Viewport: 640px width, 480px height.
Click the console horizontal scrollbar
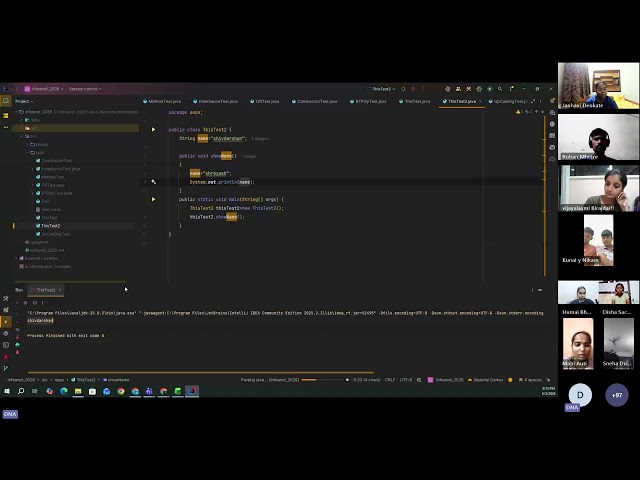tap(201, 372)
